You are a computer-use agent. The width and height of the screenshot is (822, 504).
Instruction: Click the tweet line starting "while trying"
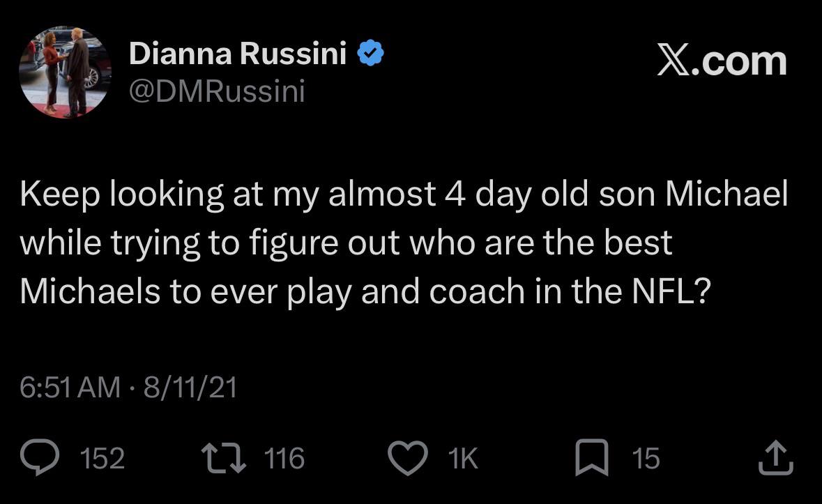click(346, 243)
